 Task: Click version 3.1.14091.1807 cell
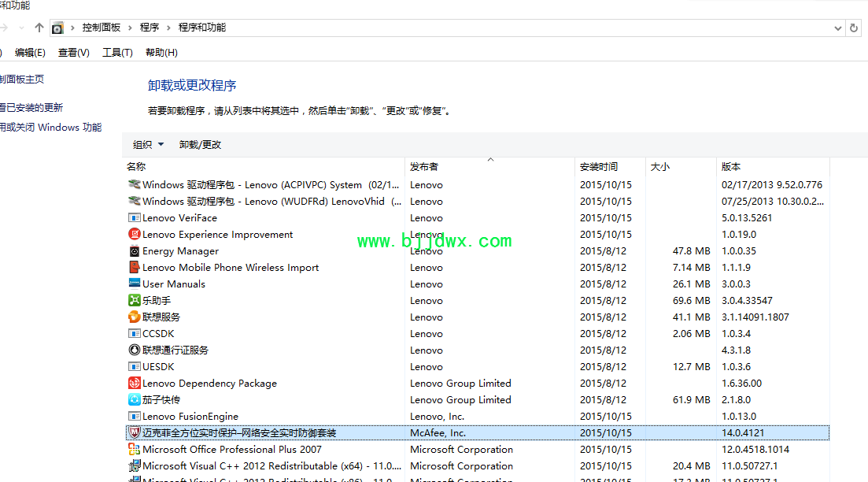pyautogui.click(x=755, y=317)
